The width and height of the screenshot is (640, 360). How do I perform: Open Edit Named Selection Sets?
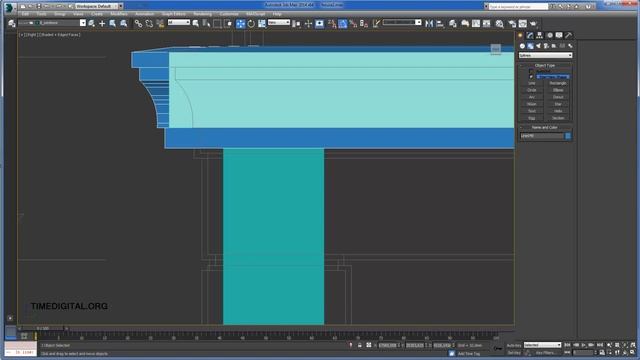[376, 24]
